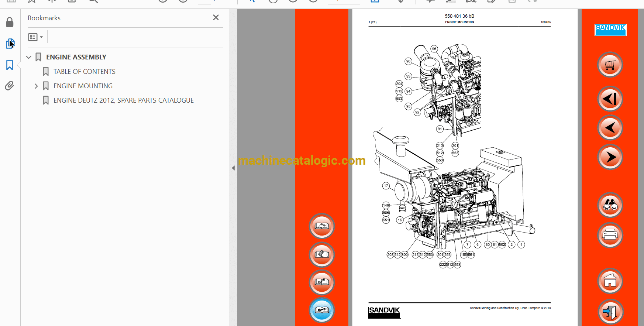Screen dimensions: 644x326
Task: Click part callout 91 on the diagram
Action: [x=440, y=129]
